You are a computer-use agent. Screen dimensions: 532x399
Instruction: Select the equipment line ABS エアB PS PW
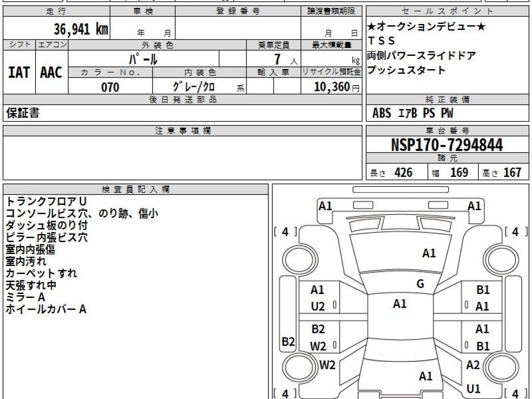(x=413, y=114)
